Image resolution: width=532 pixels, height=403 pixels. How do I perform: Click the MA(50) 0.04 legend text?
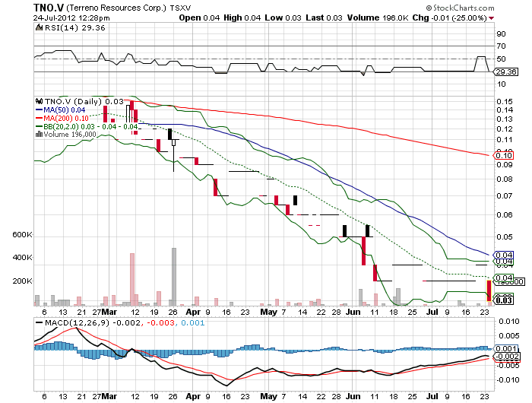pos(64,110)
